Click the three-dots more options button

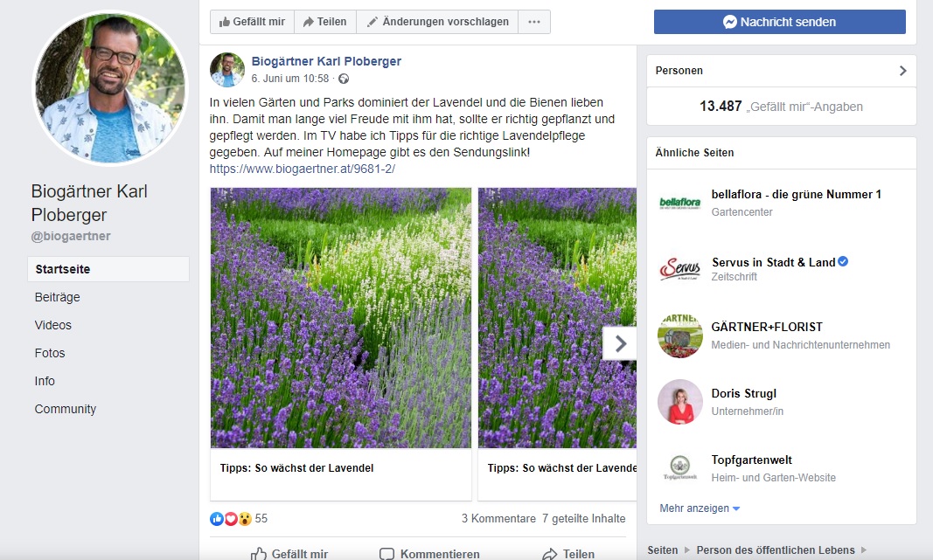[x=534, y=22]
